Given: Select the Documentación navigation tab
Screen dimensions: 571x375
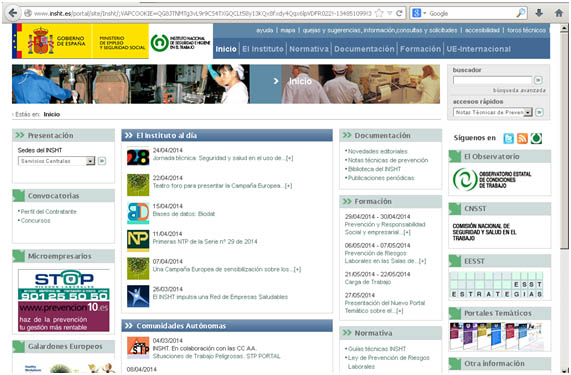Looking at the screenshot, I should [364, 49].
